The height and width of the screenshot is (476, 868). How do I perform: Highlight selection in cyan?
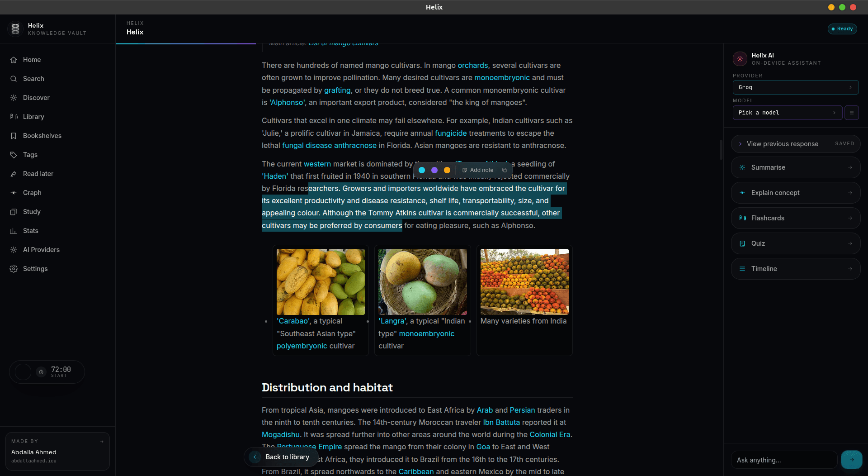(x=422, y=170)
